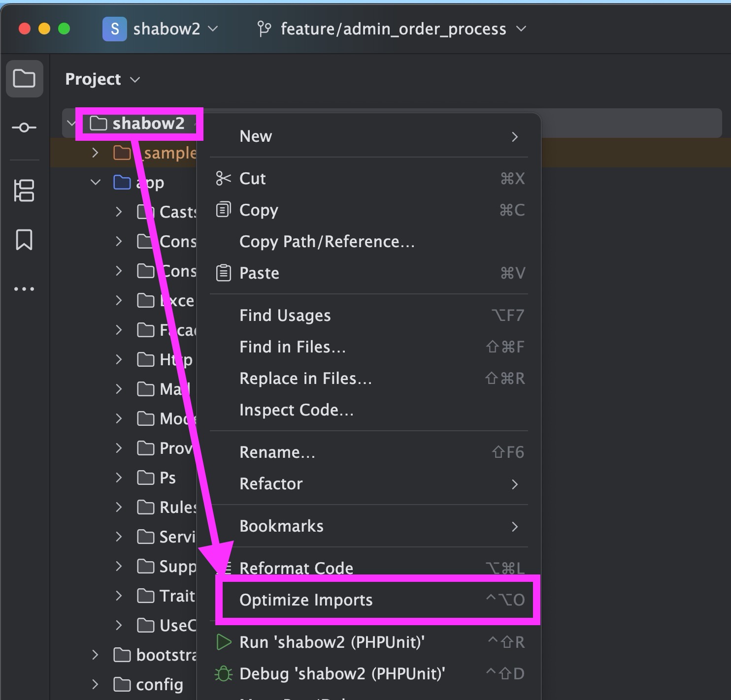
Task: Click the More tool windows ellipsis icon
Action: click(x=24, y=289)
